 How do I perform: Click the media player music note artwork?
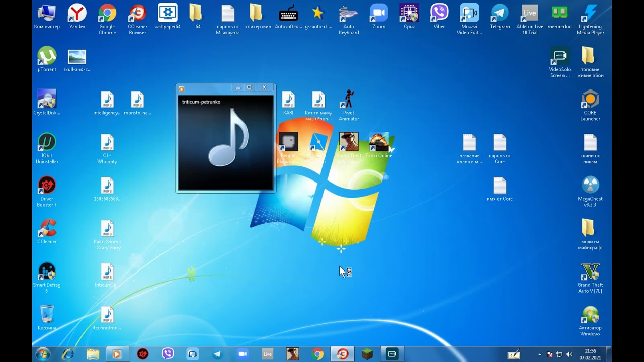(x=229, y=137)
